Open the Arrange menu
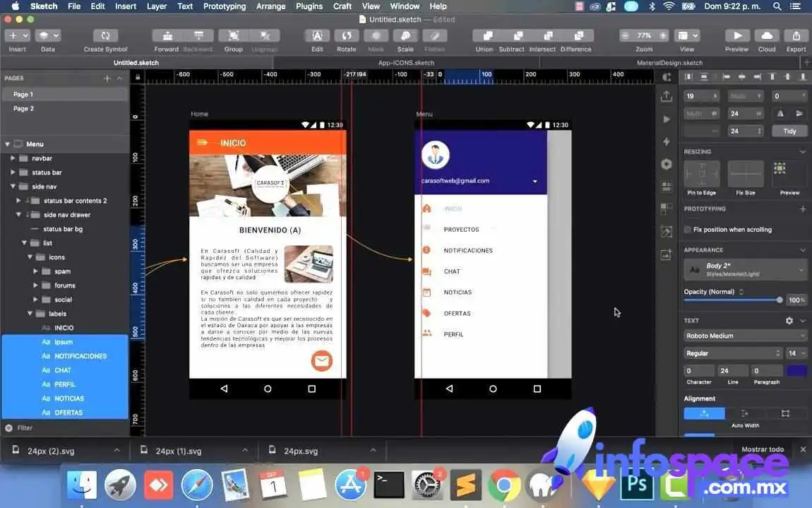This screenshot has height=508, width=812. click(271, 6)
